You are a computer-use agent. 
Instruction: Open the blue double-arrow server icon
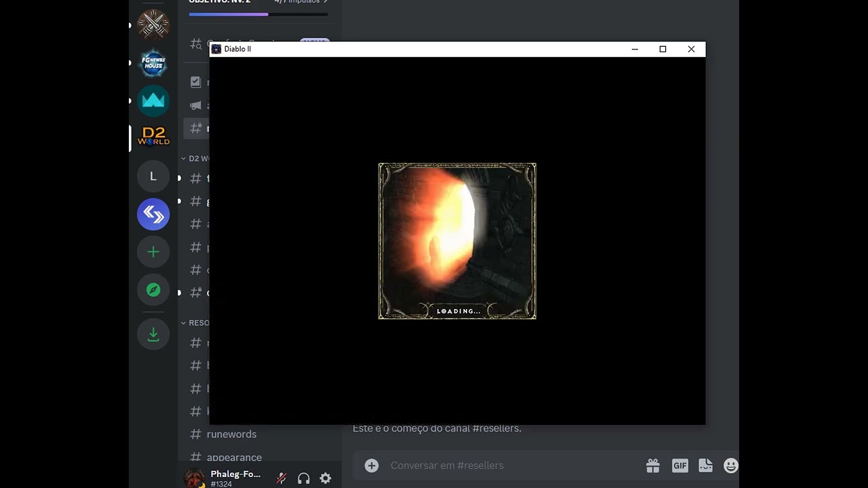point(153,214)
